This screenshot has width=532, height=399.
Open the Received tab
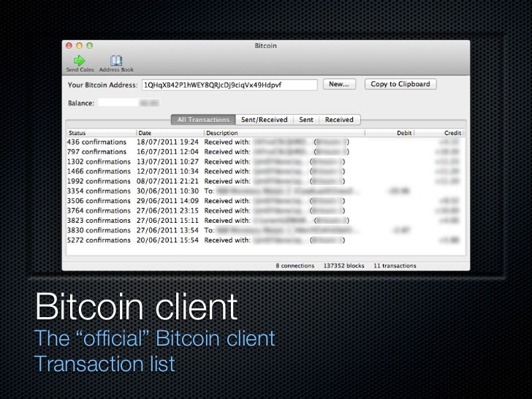339,120
